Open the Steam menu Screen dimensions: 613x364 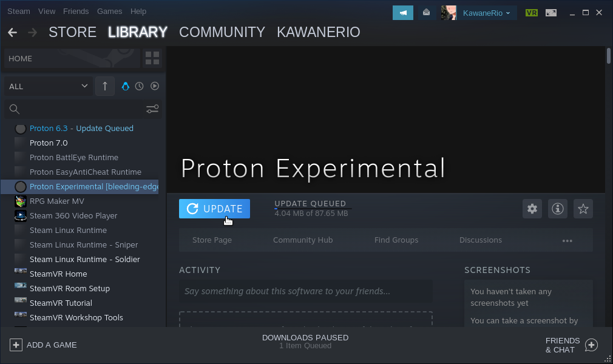(18, 12)
